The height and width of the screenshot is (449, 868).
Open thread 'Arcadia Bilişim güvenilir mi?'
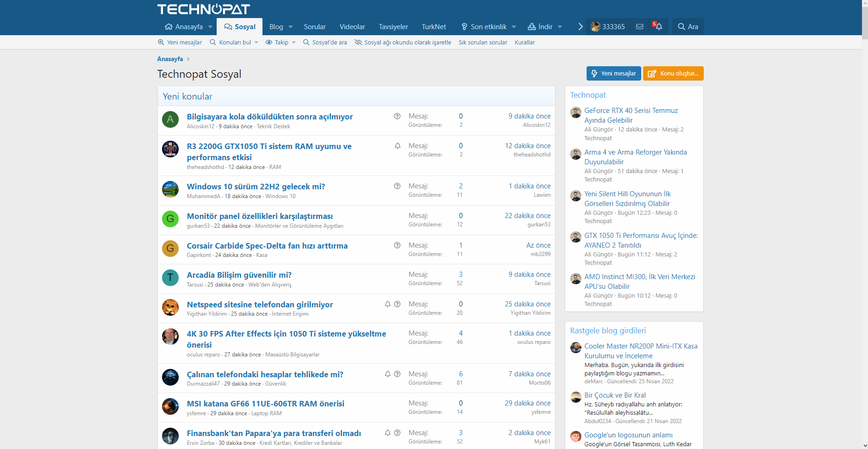[239, 275]
